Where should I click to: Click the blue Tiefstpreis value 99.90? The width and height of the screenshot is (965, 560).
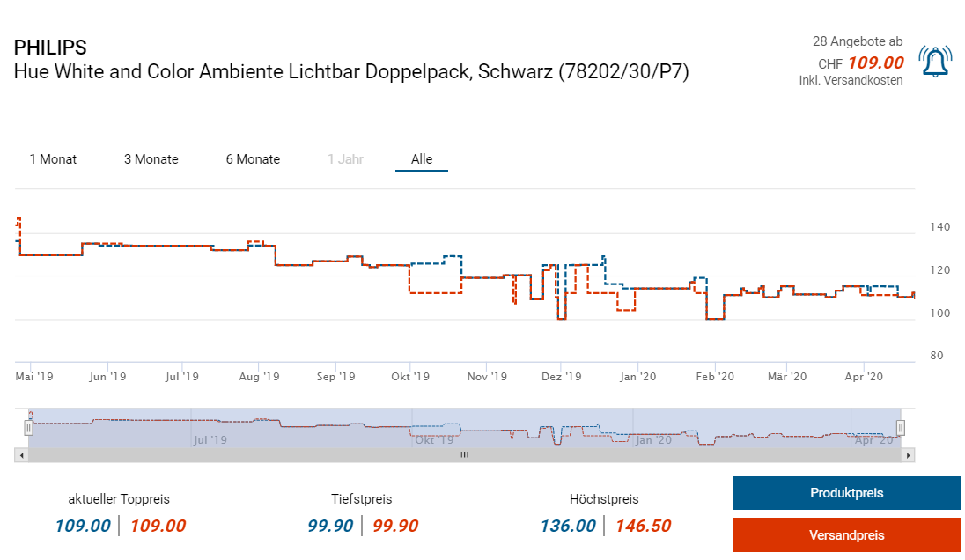330,527
